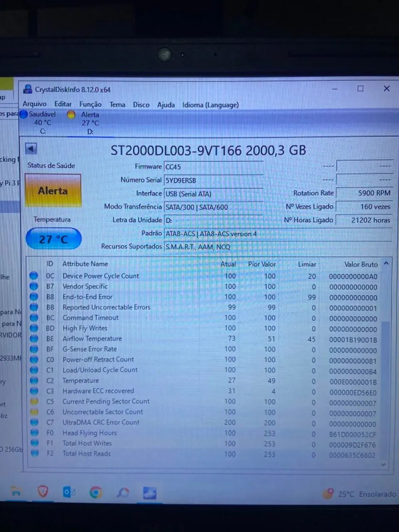Click the status icon for Load/Unload Cycle Count

tap(34, 369)
